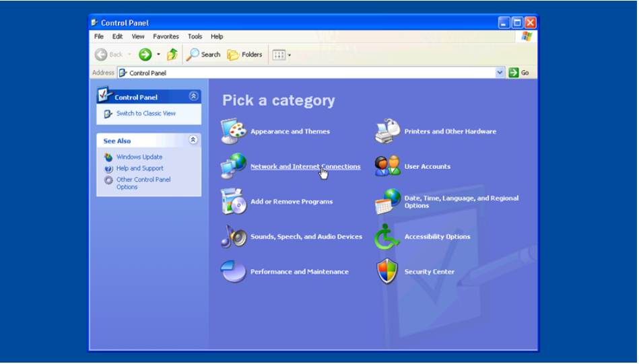Click the Switch to Classic View icon
Image resolution: width=639 pixels, height=364 pixels.
point(108,114)
